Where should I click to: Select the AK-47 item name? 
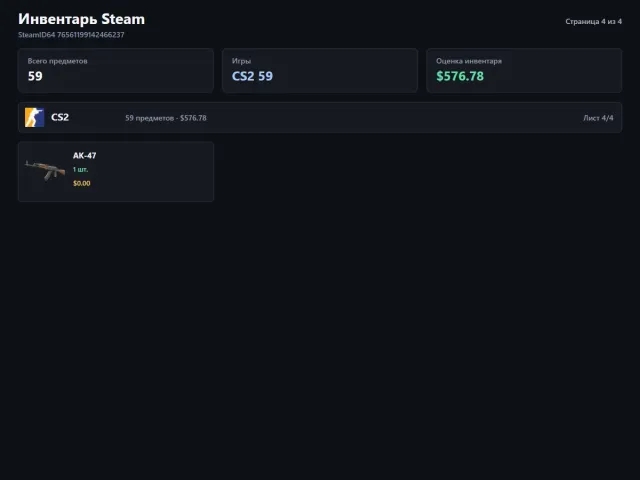[84, 156]
